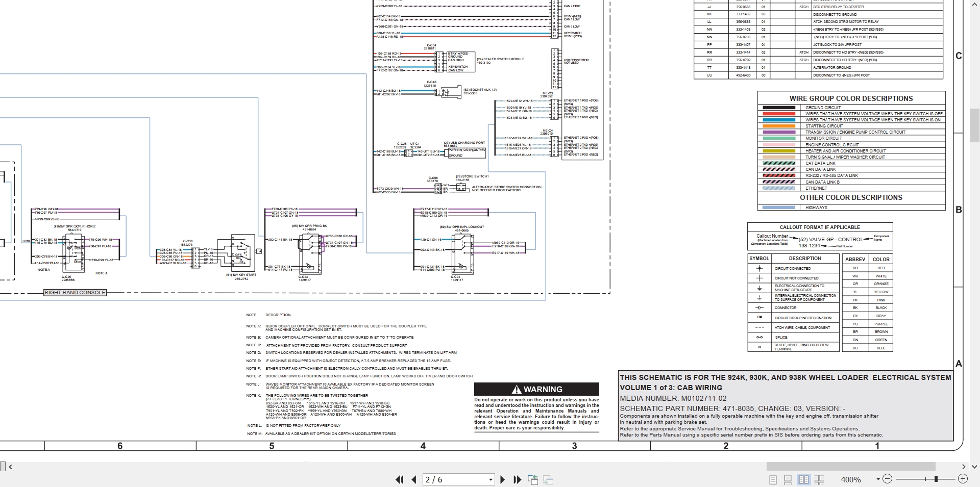The width and height of the screenshot is (980, 487).
Task: Click the PURPLE color cell in the abbreviation table
Action: [881, 324]
